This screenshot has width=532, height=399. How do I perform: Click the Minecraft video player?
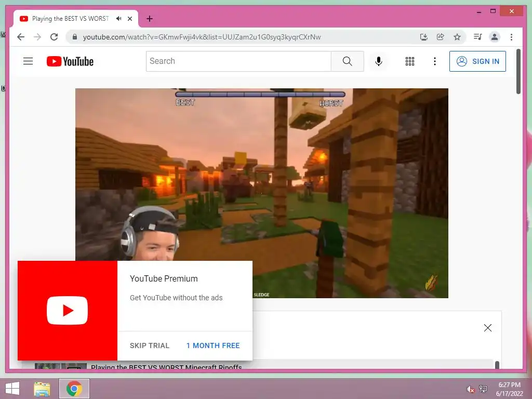(262, 193)
